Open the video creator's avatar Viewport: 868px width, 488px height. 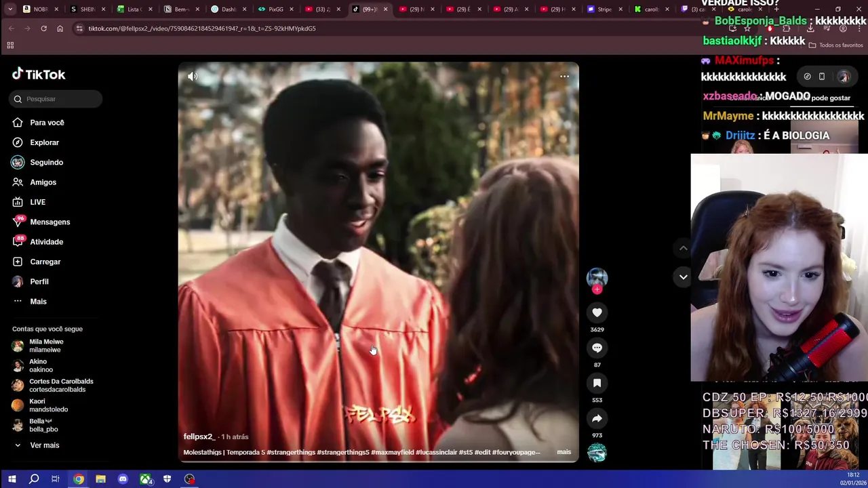point(597,277)
